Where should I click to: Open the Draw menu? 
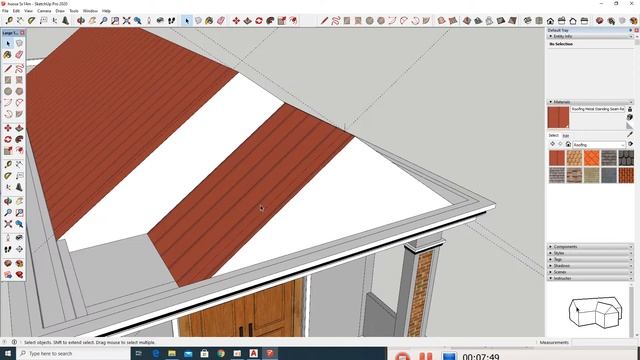click(60, 11)
